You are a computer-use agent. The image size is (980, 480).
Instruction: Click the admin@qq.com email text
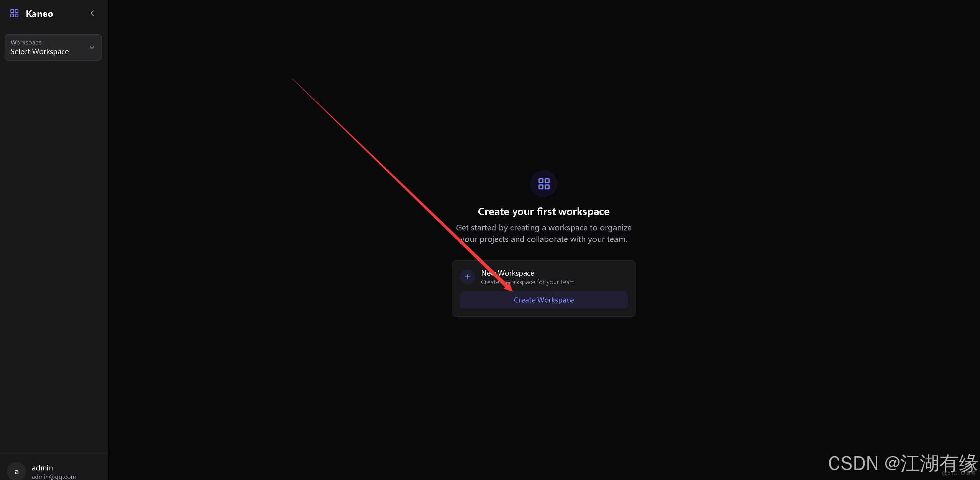pyautogui.click(x=54, y=477)
